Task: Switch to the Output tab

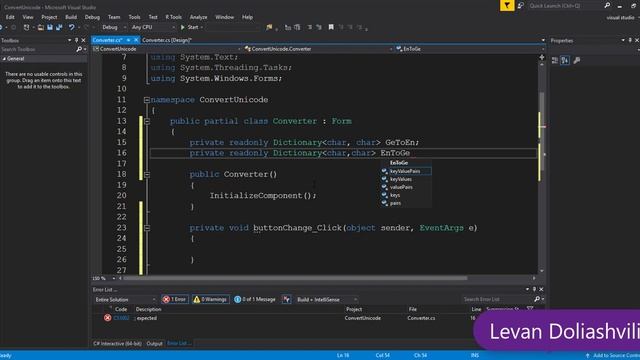Action: pyautogui.click(x=154, y=344)
